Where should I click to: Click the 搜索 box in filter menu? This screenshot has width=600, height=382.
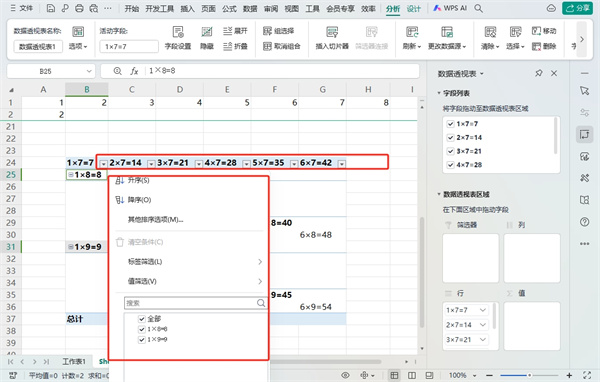click(195, 303)
